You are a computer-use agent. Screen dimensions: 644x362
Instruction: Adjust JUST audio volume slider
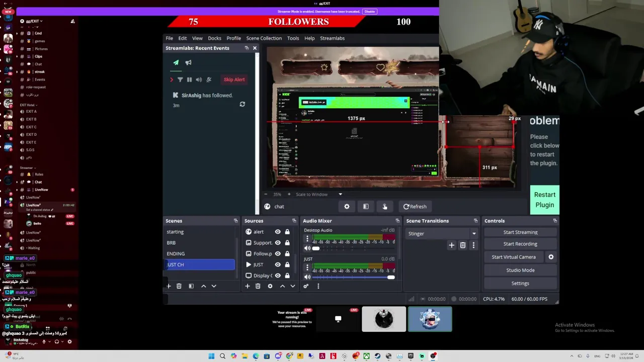tap(354, 277)
